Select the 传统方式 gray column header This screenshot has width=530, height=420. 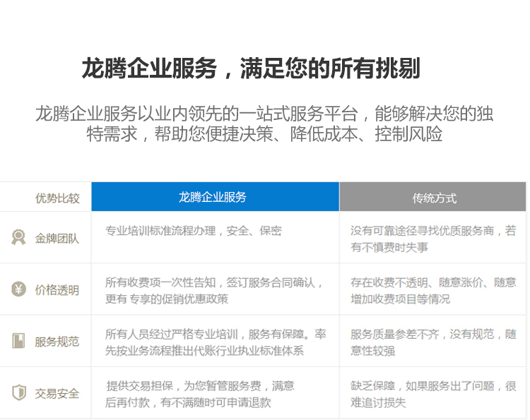pos(432,196)
